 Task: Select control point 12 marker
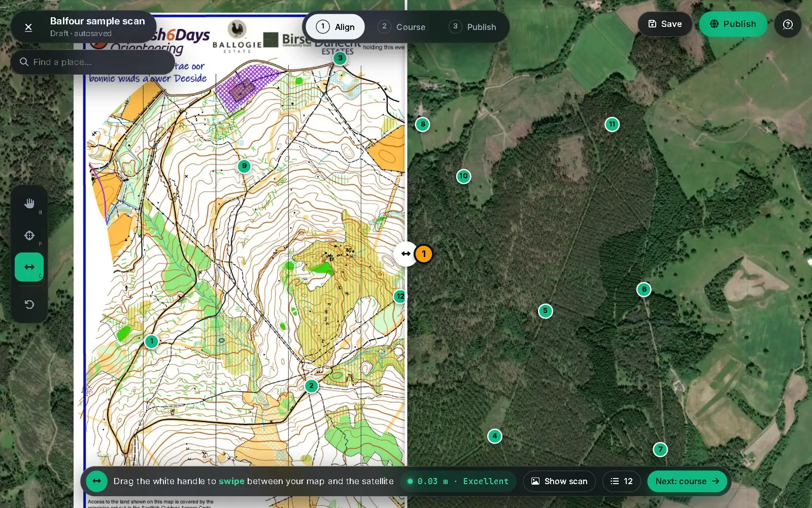coord(400,297)
